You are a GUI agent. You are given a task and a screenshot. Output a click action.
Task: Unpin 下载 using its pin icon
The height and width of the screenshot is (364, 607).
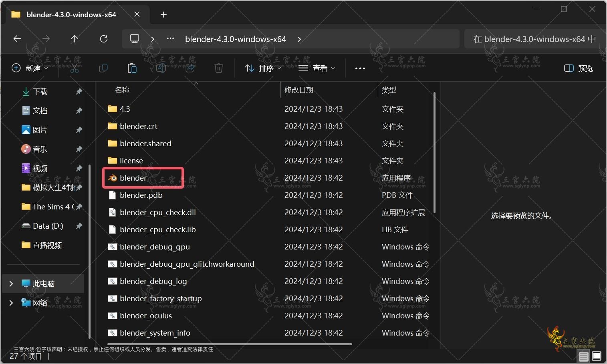(x=79, y=92)
